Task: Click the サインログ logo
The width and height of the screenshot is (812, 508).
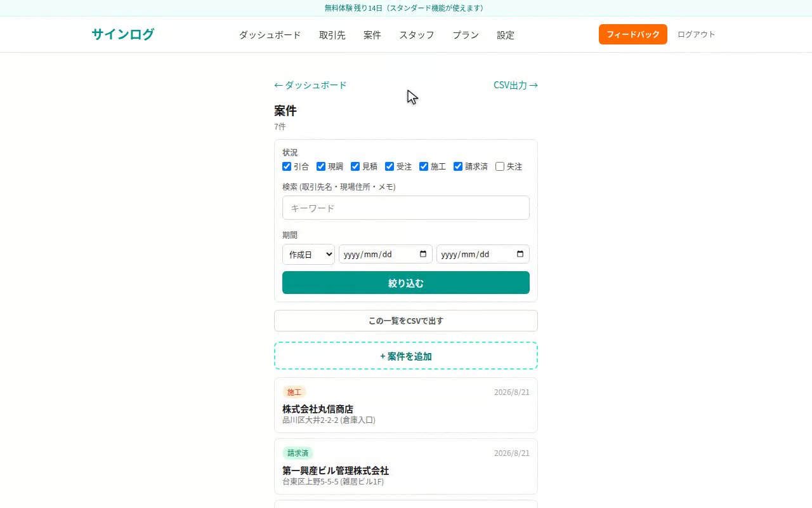Action: (123, 34)
